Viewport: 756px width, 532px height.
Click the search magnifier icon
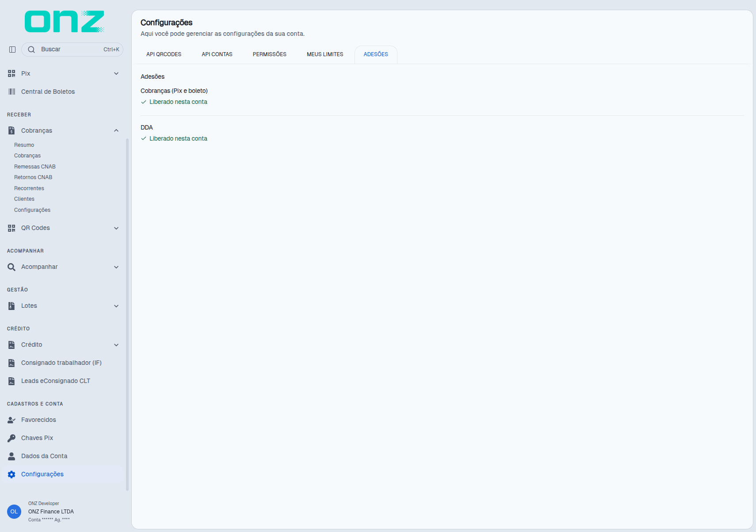[31, 50]
